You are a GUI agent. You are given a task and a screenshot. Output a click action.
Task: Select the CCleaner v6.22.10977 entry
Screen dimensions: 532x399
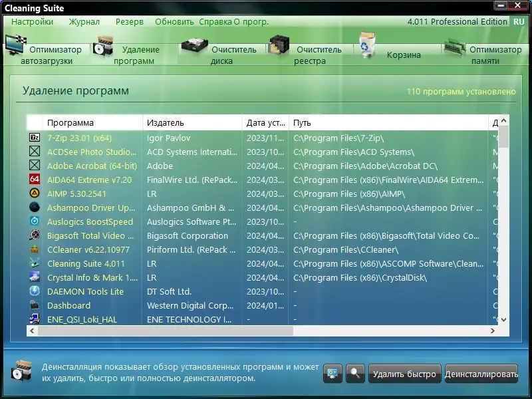pos(88,250)
